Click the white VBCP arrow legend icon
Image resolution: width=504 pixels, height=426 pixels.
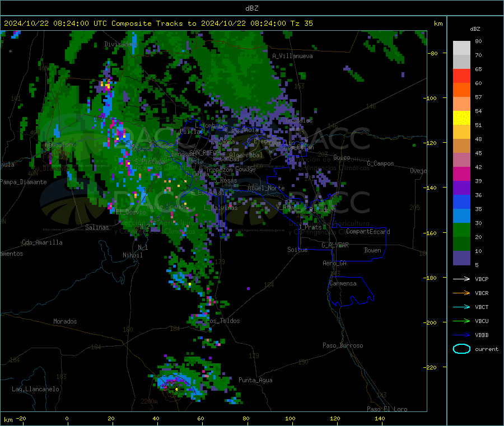pyautogui.click(x=461, y=279)
